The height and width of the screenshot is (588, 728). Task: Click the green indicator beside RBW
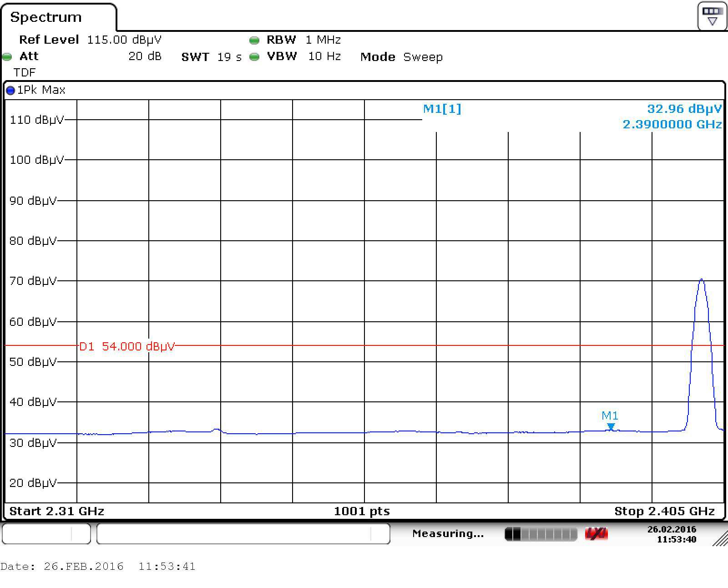click(254, 41)
